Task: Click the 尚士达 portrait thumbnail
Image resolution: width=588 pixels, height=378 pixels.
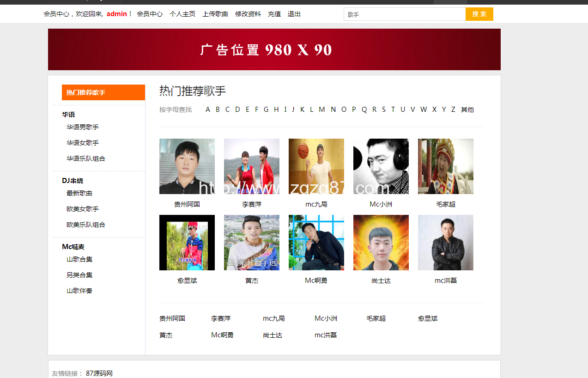Action: click(x=381, y=243)
